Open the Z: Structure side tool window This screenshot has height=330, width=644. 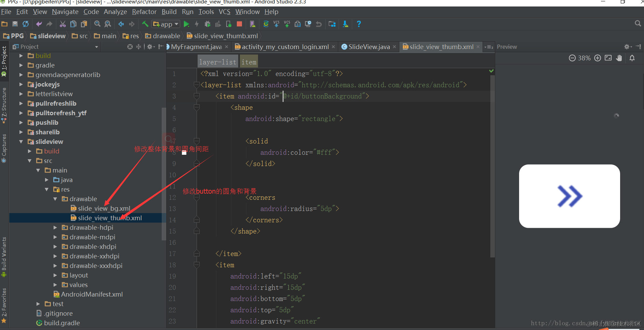point(4,106)
